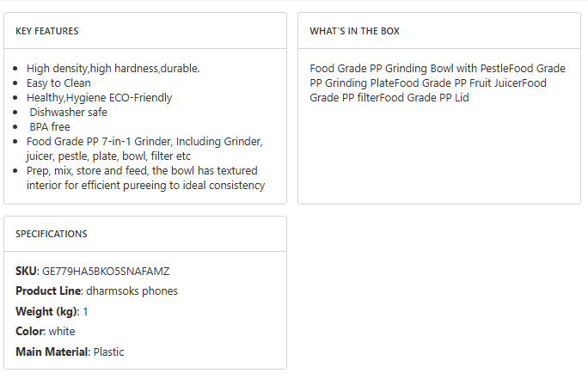Click 'Healthy, Hygiene ECO-Friendly' bullet text
Image resolution: width=588 pixels, height=373 pixels.
click(99, 98)
